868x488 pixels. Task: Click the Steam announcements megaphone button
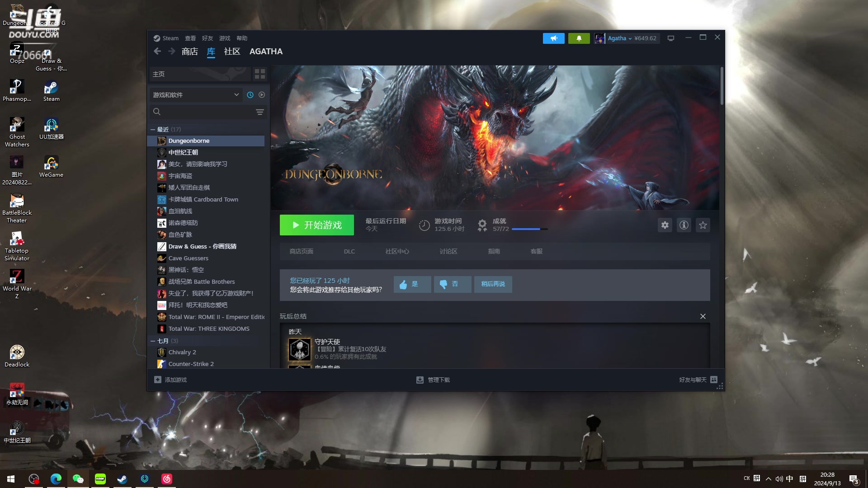pos(553,38)
